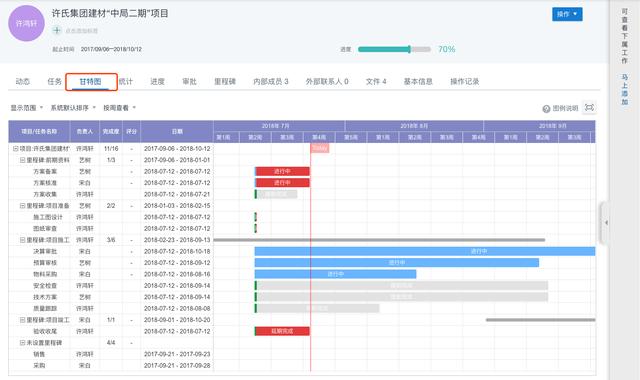Open the 操作 dropdown button
The height and width of the screenshot is (380, 640).
[x=567, y=14]
